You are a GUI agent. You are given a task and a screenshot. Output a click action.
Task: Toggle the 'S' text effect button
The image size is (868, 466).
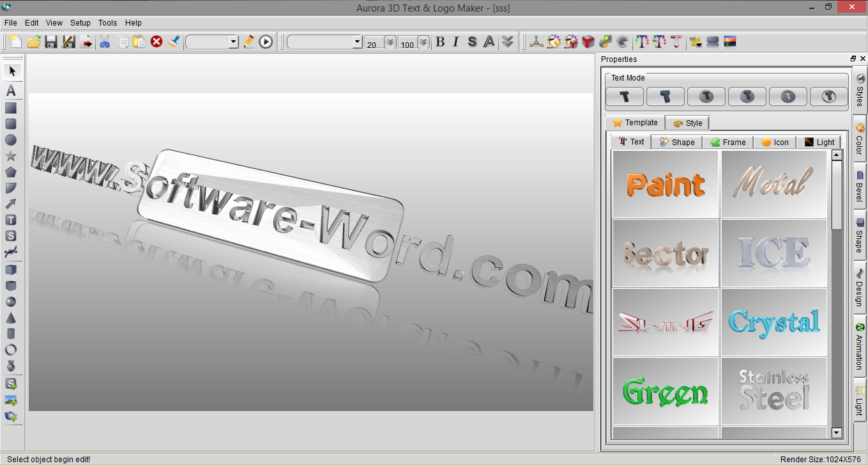(x=472, y=42)
